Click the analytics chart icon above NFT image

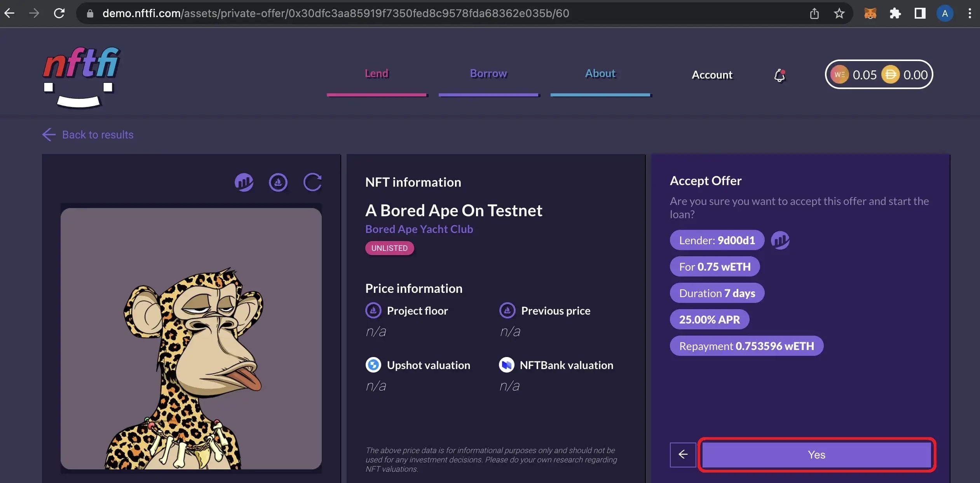tap(244, 182)
